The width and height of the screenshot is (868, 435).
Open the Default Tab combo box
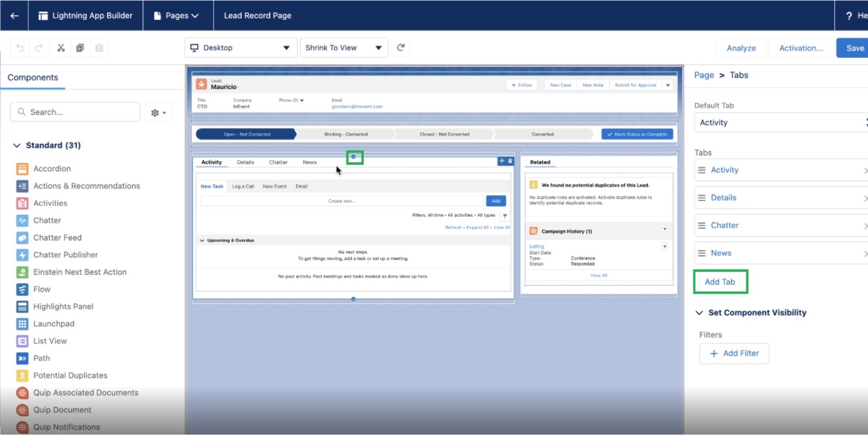coord(781,122)
